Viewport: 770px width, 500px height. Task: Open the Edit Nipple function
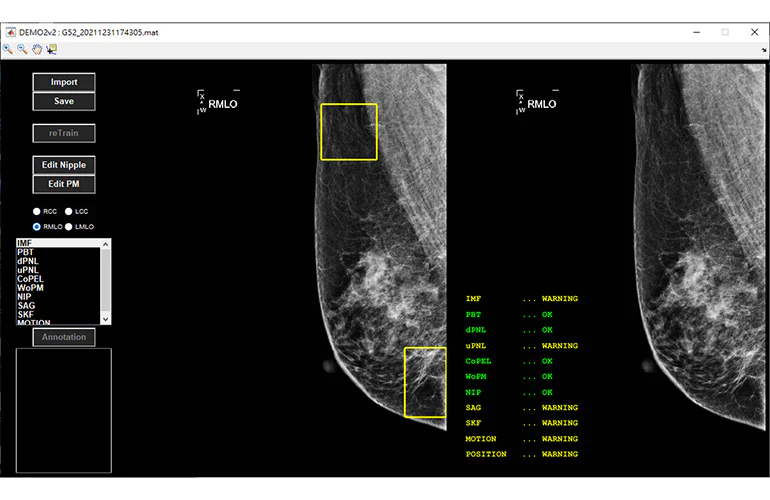click(x=64, y=165)
